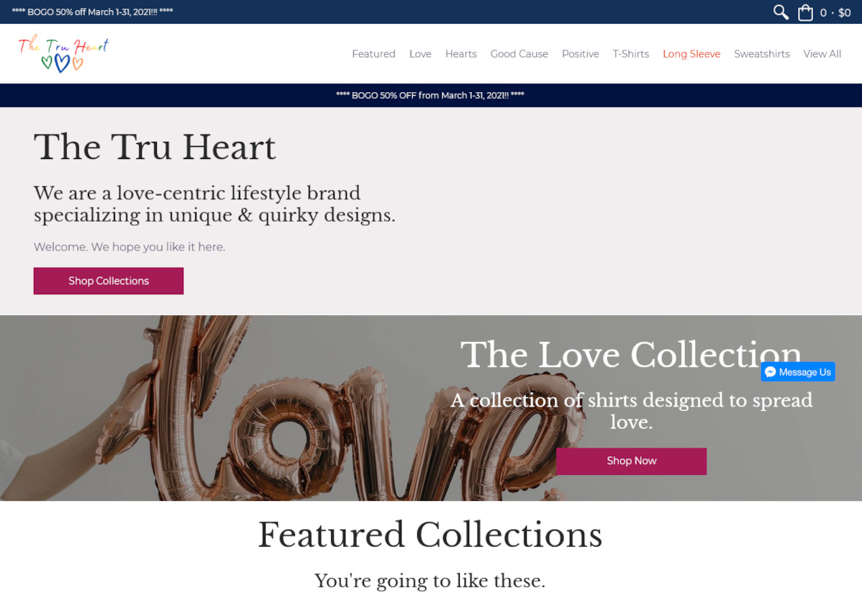Select the Long Sleeve menu item
This screenshot has width=862, height=616.
coord(691,54)
